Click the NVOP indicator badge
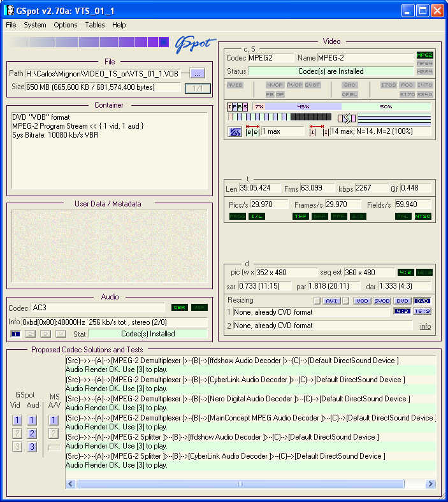 tap(275, 85)
